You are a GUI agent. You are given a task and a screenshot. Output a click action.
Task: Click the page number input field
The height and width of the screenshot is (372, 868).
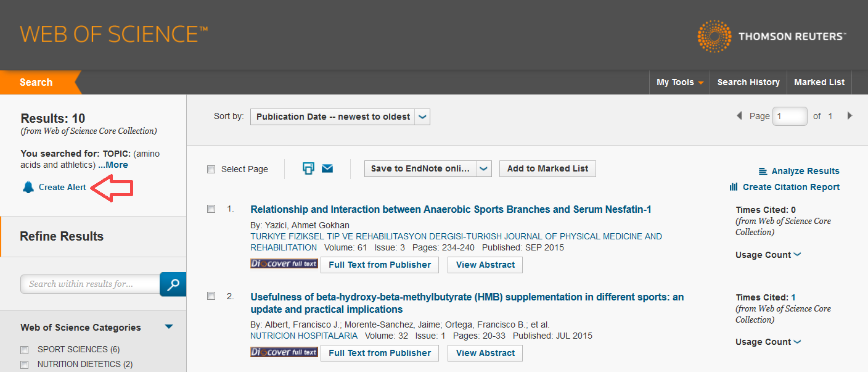[x=790, y=116]
